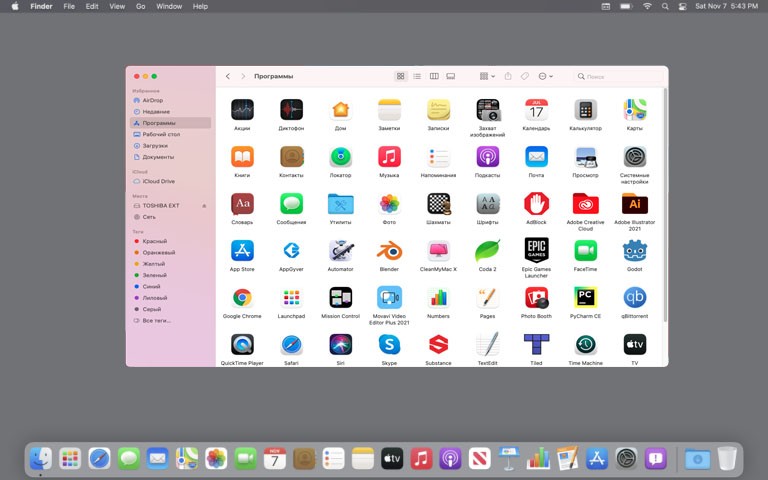
Task: Switch to list view
Action: point(417,76)
